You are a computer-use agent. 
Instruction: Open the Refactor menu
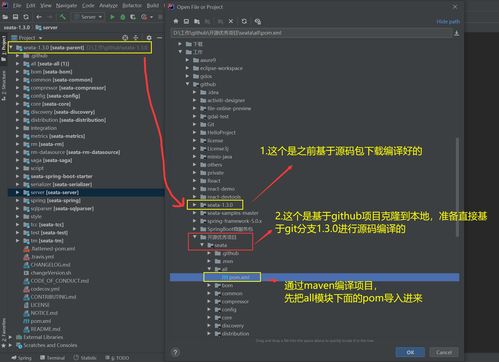coord(132,5)
